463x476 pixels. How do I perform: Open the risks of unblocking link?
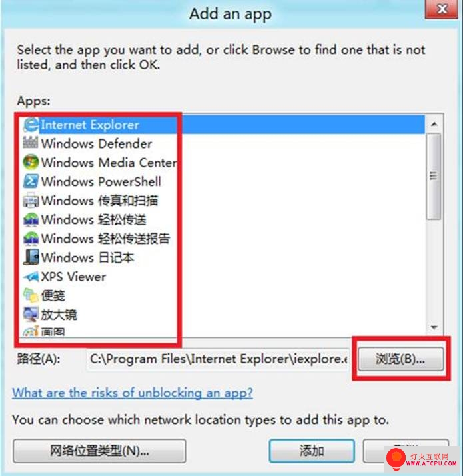[133, 393]
